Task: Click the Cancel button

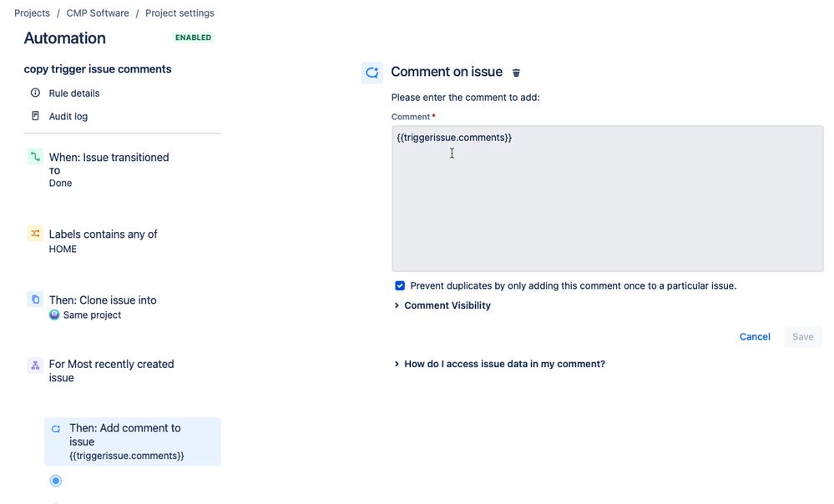Action: pos(755,336)
